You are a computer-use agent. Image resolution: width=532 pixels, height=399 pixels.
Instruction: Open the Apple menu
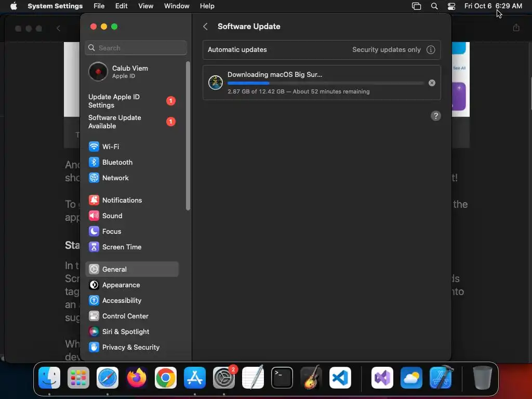tap(14, 6)
